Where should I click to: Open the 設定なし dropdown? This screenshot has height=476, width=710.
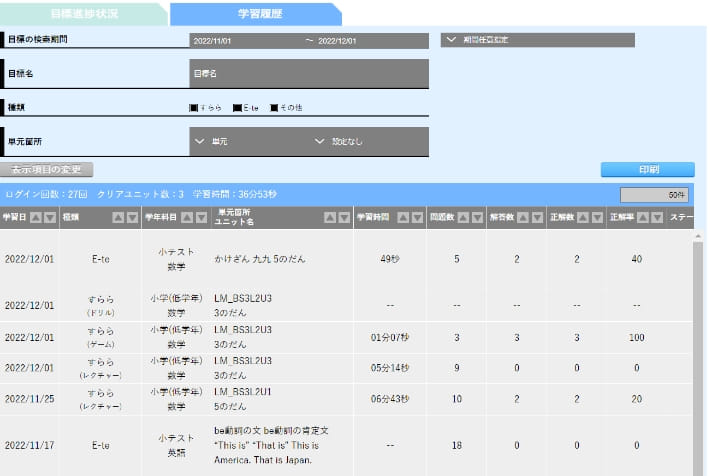pos(369,142)
